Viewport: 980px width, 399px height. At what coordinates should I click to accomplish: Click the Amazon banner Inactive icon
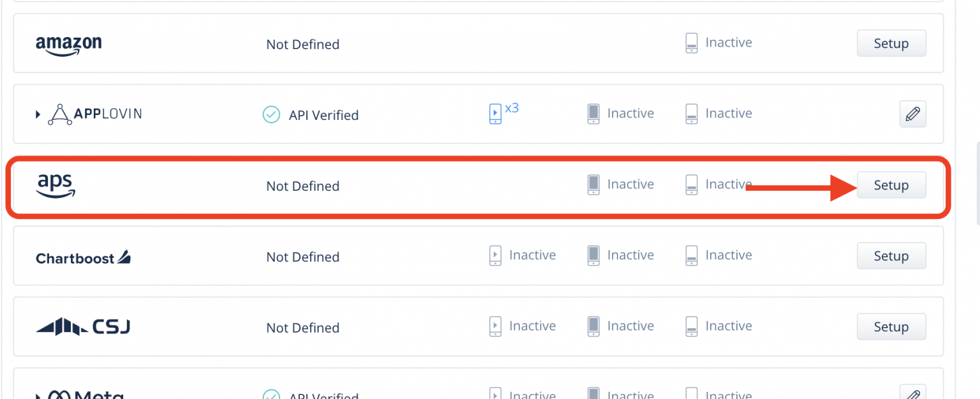(691, 43)
